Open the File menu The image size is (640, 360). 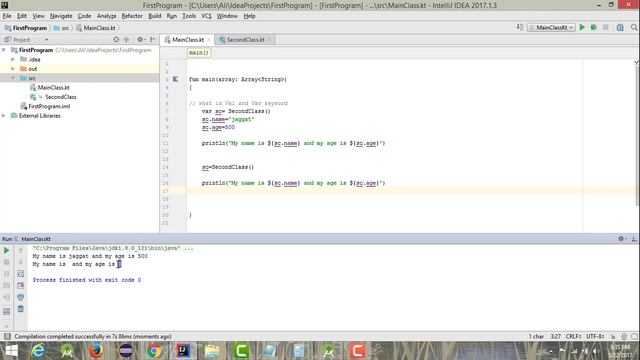pos(7,16)
